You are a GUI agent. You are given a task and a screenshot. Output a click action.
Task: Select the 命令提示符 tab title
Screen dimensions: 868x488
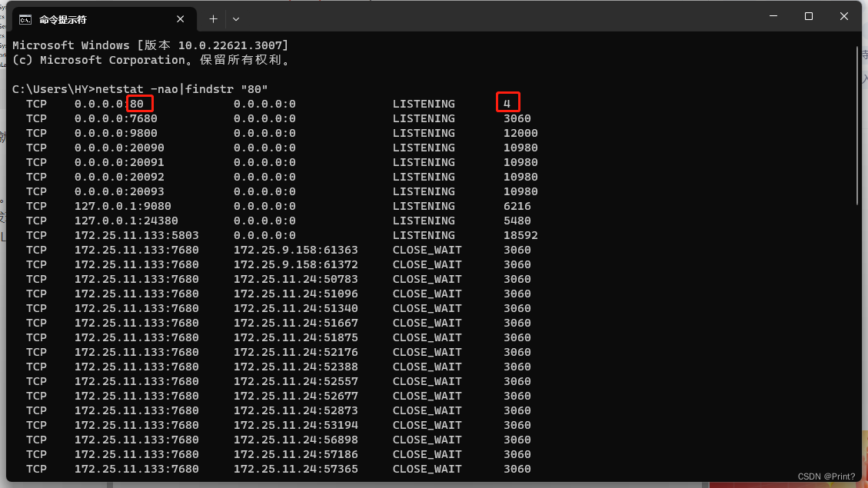(65, 19)
